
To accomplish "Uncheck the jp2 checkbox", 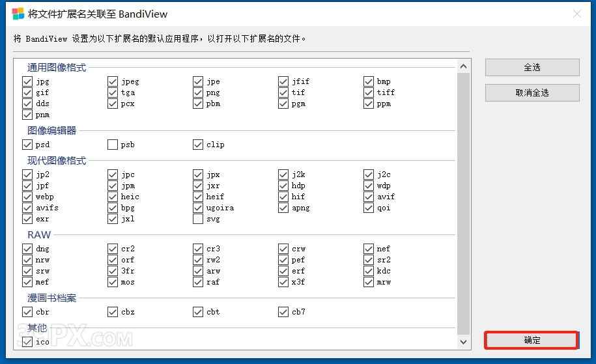I will 27,175.
